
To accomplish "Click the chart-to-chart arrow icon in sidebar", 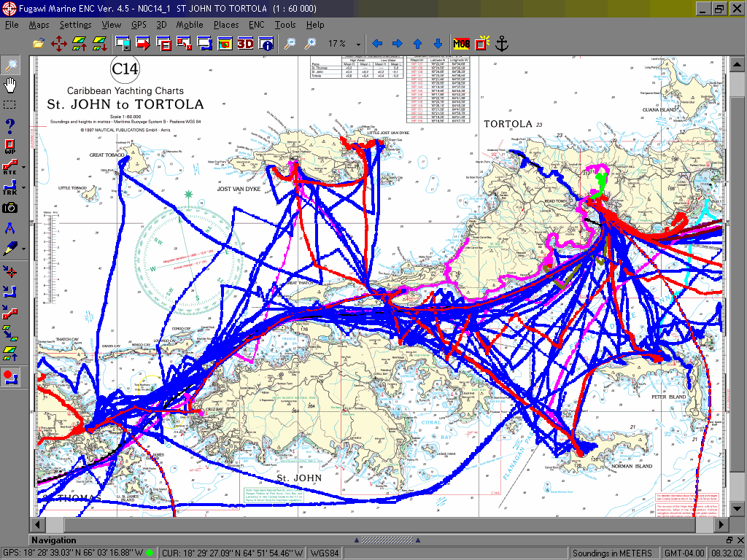I will click(10, 332).
